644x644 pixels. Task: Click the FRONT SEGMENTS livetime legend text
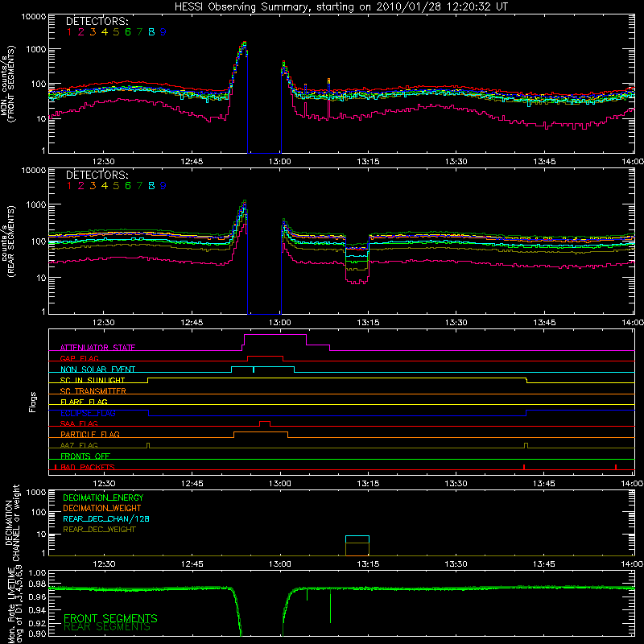[x=110, y=618]
